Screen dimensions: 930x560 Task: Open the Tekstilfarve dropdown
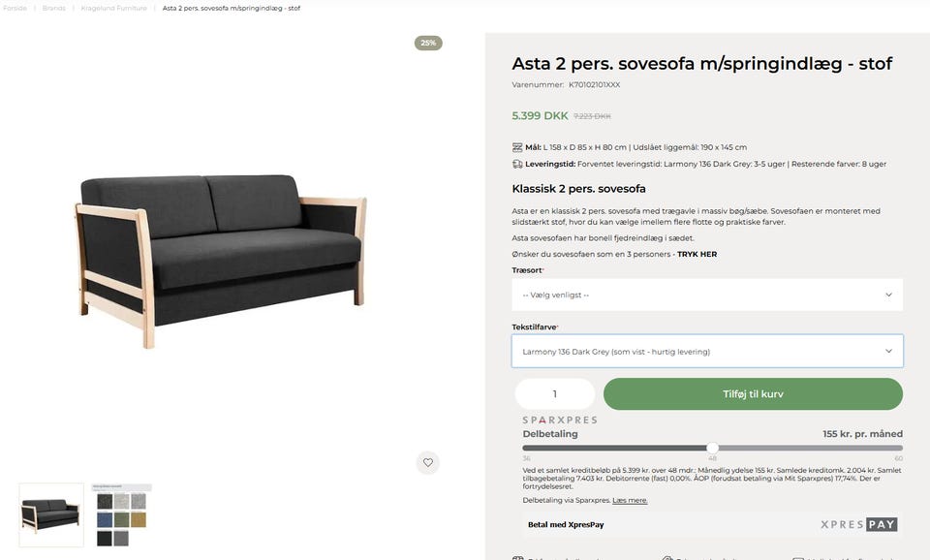tap(707, 351)
